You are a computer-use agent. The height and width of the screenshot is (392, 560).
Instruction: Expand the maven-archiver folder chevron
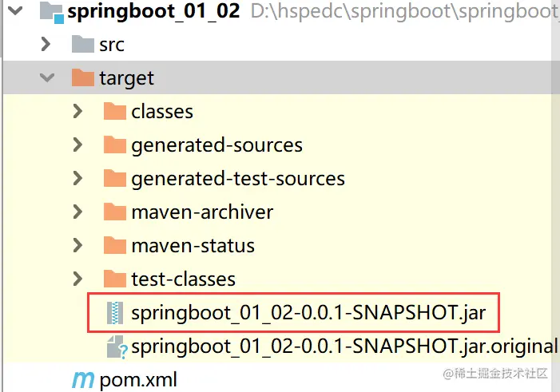coord(77,212)
